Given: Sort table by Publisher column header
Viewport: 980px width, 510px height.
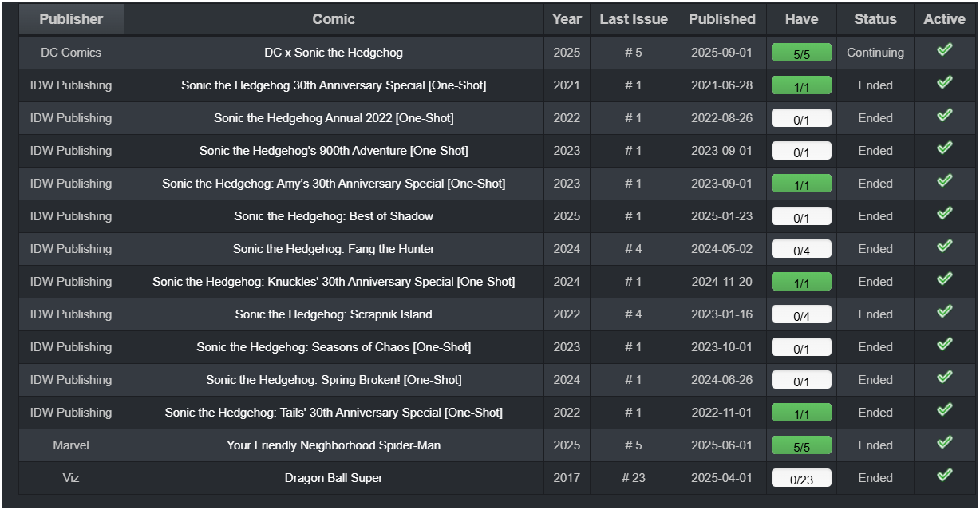Looking at the screenshot, I should click(x=71, y=19).
